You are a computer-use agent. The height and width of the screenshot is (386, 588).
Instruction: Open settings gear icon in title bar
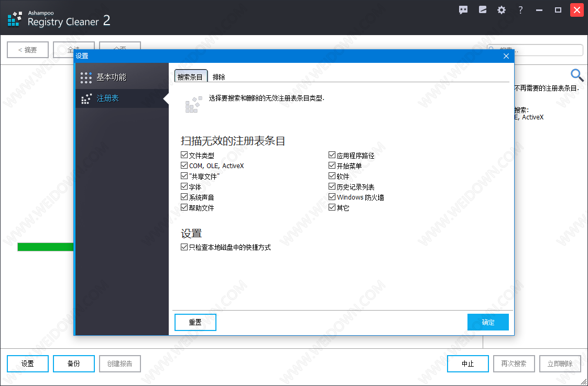click(x=502, y=10)
